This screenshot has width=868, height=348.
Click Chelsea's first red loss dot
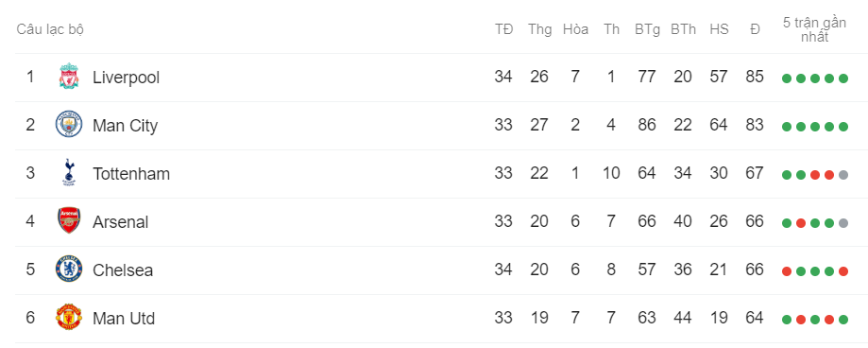787,271
